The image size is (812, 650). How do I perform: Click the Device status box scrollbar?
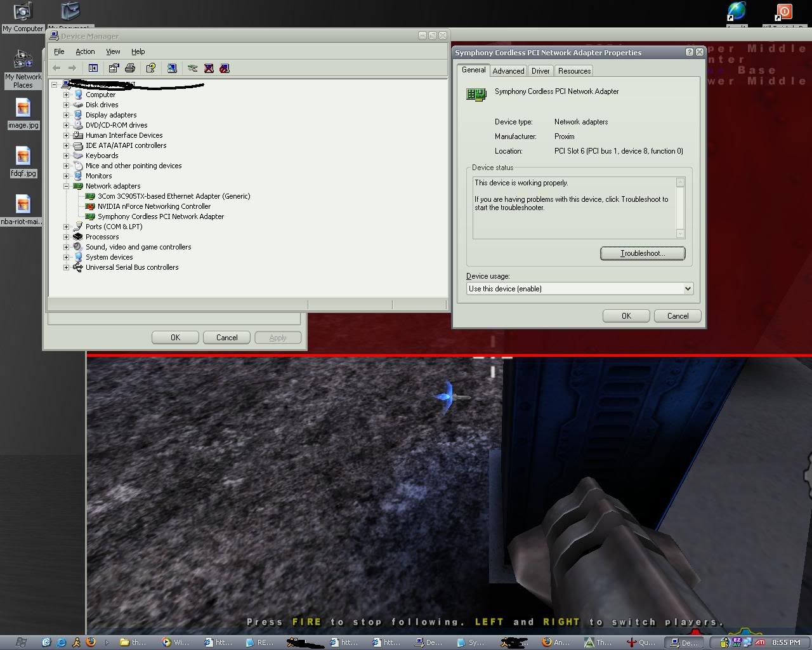point(680,208)
